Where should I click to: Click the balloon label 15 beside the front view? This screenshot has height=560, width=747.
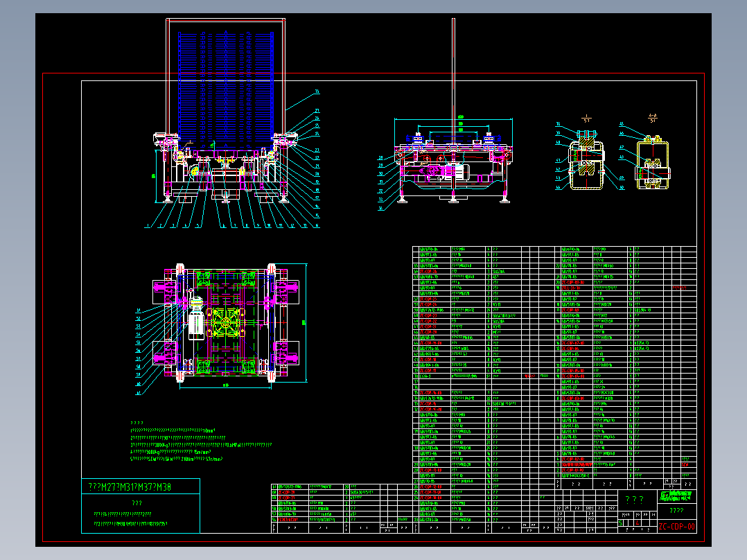[317, 91]
